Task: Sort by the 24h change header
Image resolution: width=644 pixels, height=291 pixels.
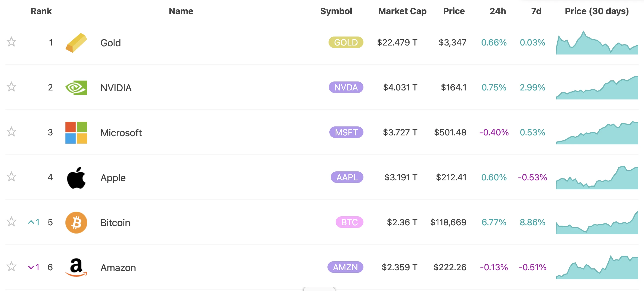Action: (498, 11)
